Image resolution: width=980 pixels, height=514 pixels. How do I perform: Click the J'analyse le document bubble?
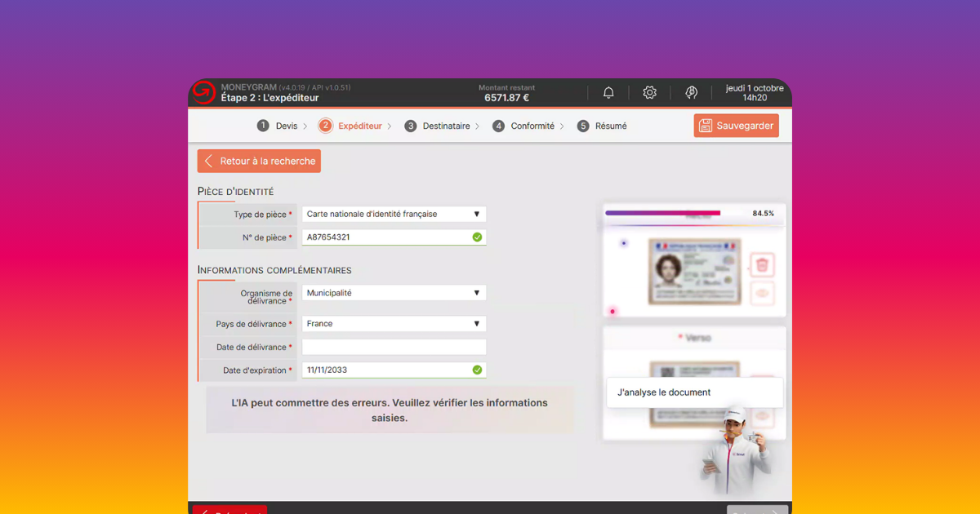(x=695, y=392)
